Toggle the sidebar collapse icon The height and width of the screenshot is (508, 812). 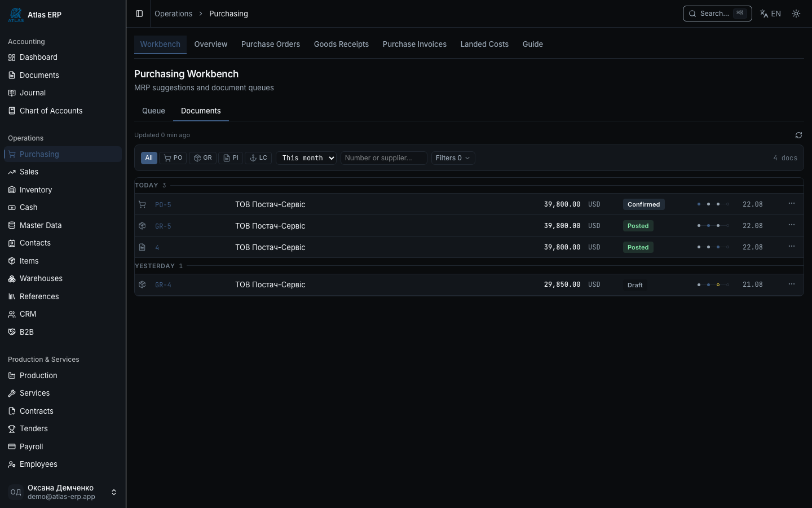pos(139,14)
